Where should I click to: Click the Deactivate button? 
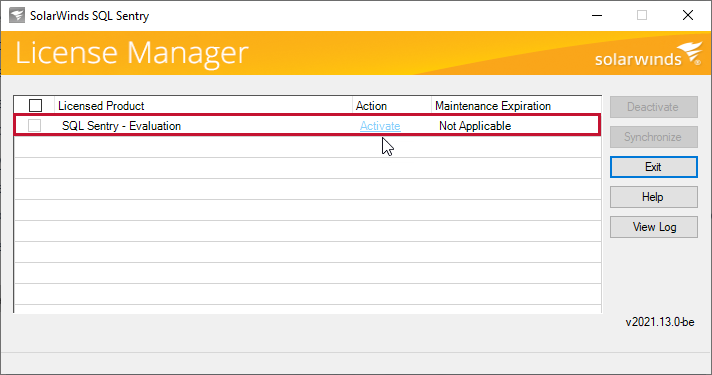click(x=653, y=107)
